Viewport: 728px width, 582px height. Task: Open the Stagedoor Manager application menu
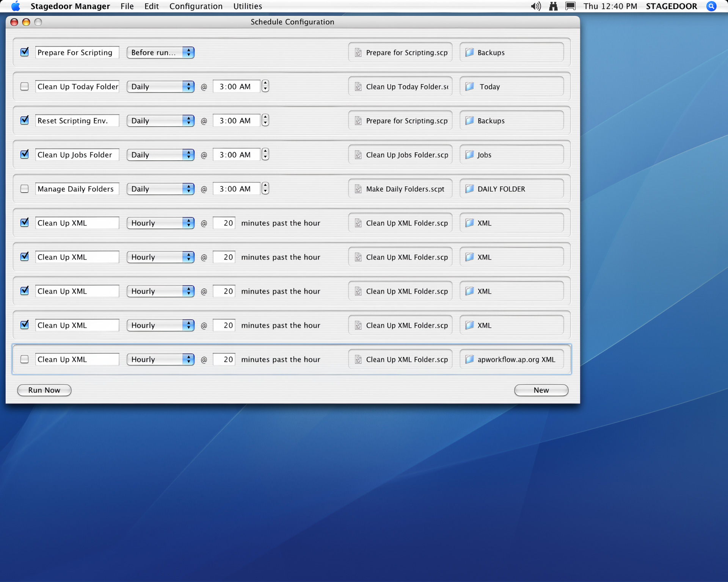tap(70, 6)
